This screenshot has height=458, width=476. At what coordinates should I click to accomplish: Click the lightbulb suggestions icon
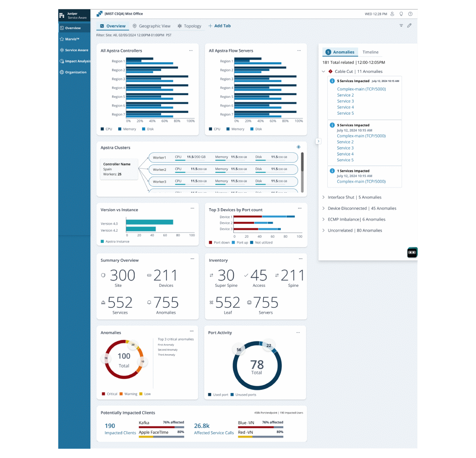point(401,14)
